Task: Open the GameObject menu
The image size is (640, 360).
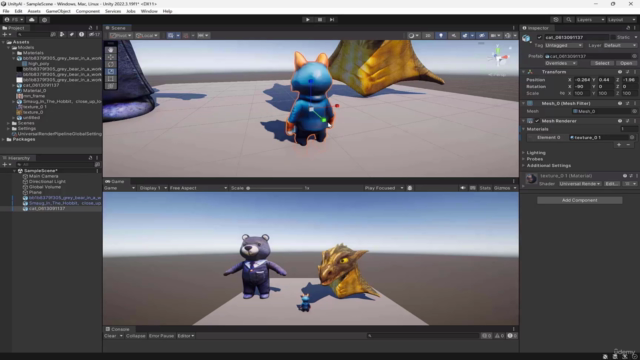Action: pos(58,11)
